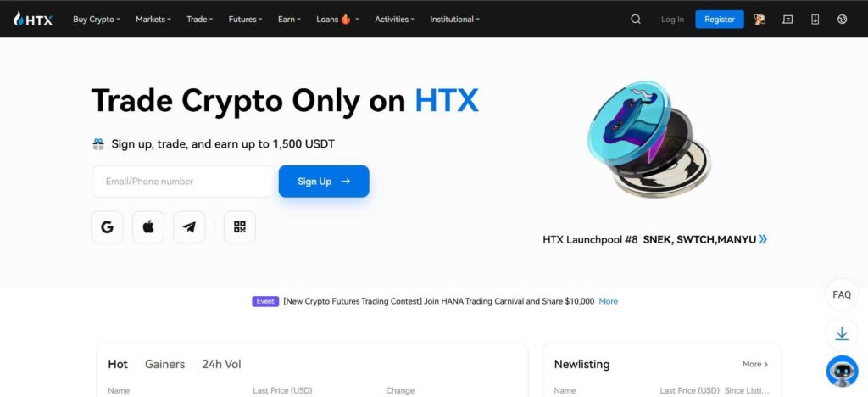The image size is (868, 397).
Task: Click the floating download arrow button
Action: (x=842, y=334)
